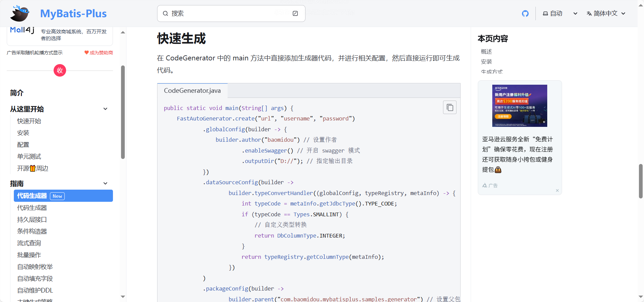Open the 快速开始 sidebar page

[29, 121]
